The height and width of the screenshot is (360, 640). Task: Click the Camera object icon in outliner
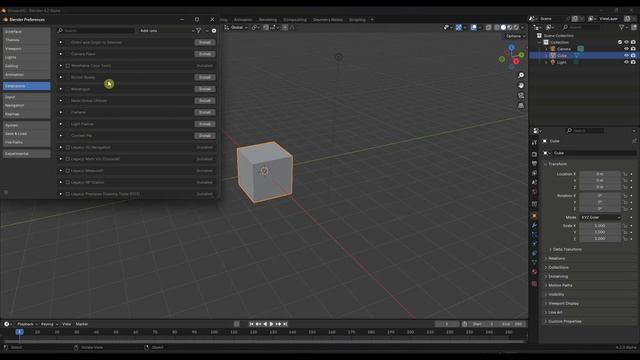point(553,49)
